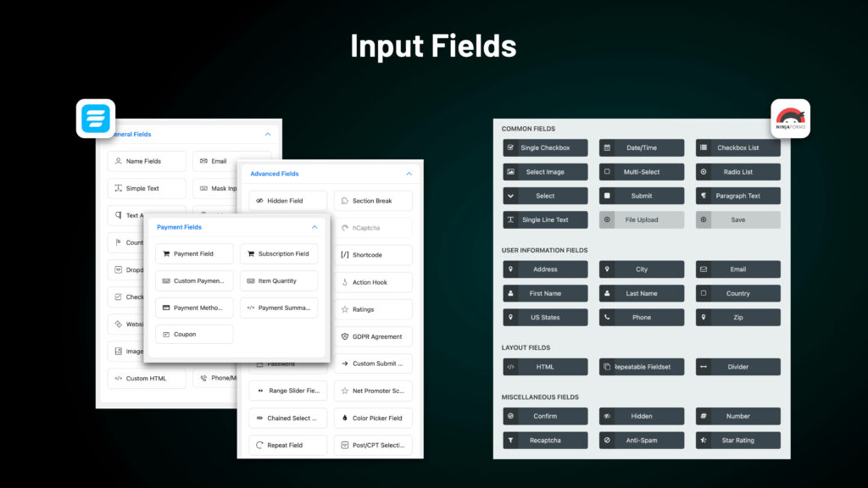868x488 pixels.
Task: Click the Date/Time calendar icon
Action: pyautogui.click(x=607, y=147)
